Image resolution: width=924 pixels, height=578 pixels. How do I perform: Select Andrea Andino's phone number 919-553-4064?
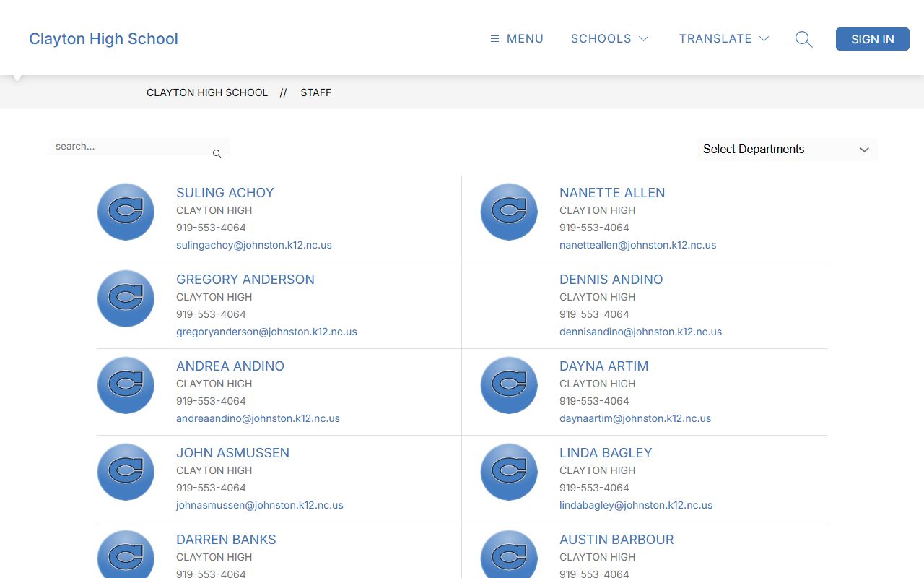point(211,401)
